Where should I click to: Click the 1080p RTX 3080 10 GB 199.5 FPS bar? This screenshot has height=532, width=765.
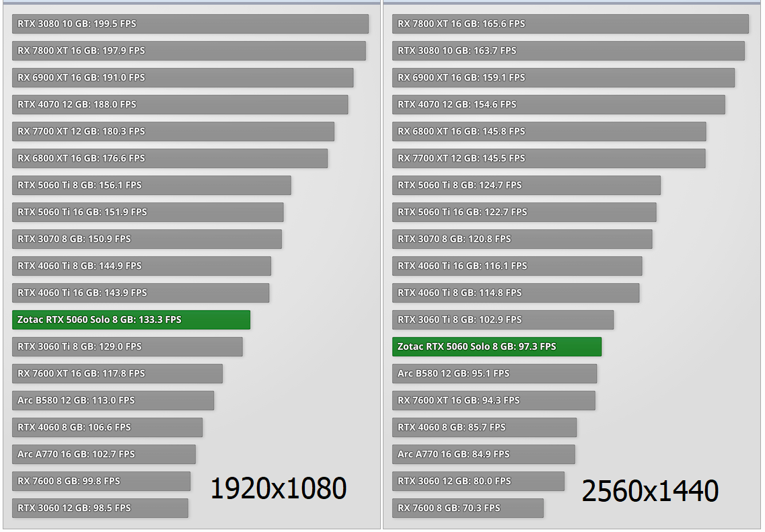point(190,24)
